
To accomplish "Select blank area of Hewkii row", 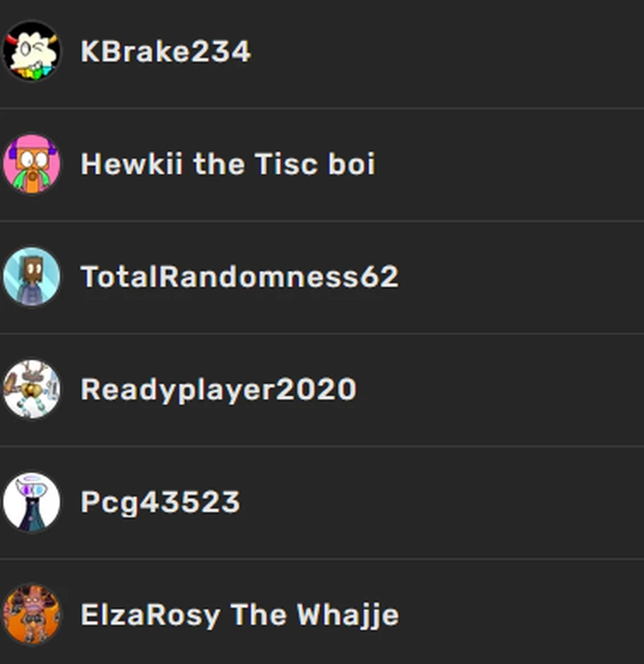I will [x=508, y=164].
